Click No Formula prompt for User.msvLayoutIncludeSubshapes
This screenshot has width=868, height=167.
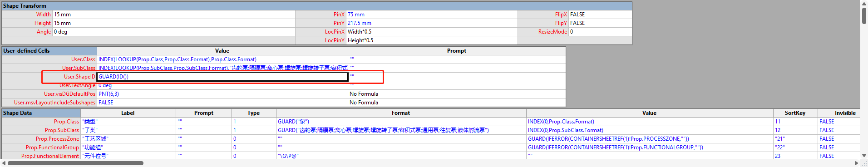pos(457,103)
